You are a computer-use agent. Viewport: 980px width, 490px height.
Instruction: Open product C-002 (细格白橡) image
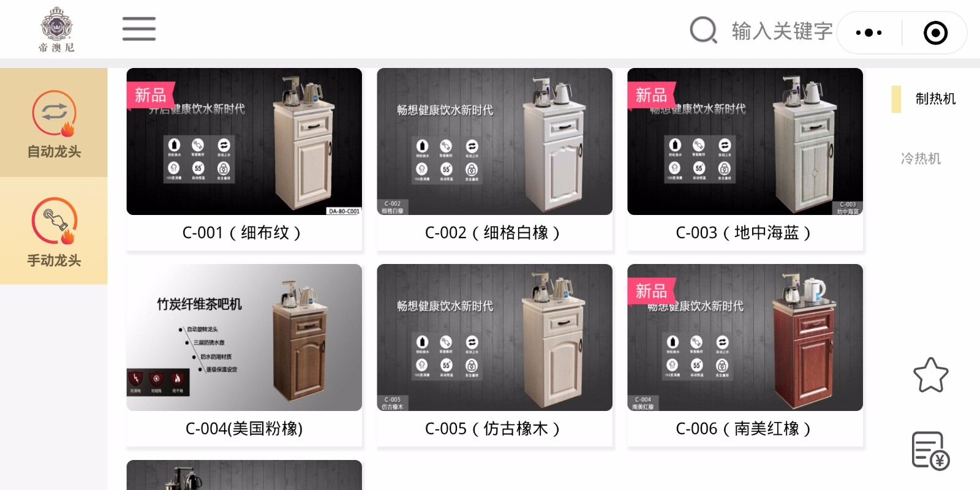tap(495, 141)
